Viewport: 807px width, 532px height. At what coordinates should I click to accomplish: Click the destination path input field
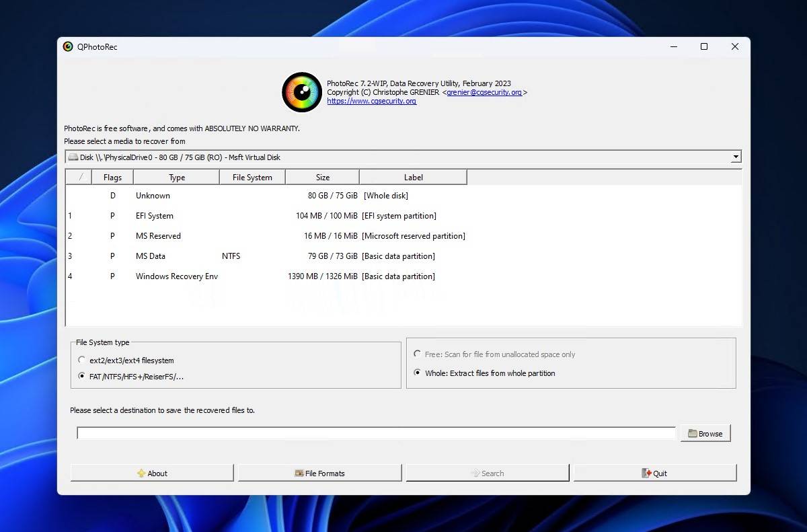pyautogui.click(x=376, y=433)
